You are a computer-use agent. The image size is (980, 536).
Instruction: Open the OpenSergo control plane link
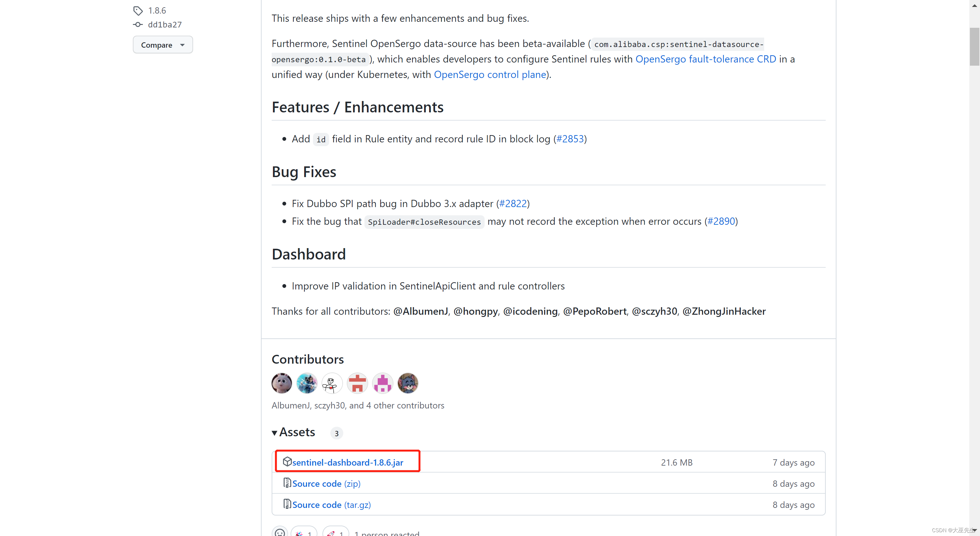490,74
